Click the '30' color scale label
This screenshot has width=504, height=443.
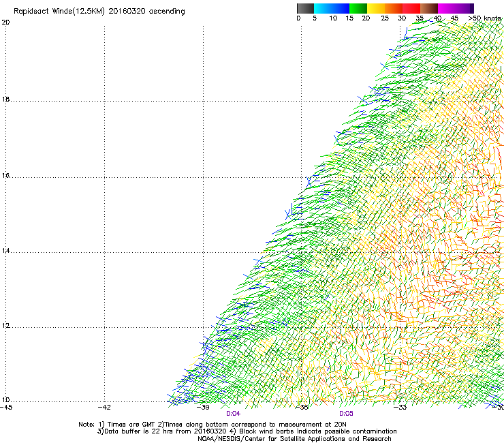(402, 18)
